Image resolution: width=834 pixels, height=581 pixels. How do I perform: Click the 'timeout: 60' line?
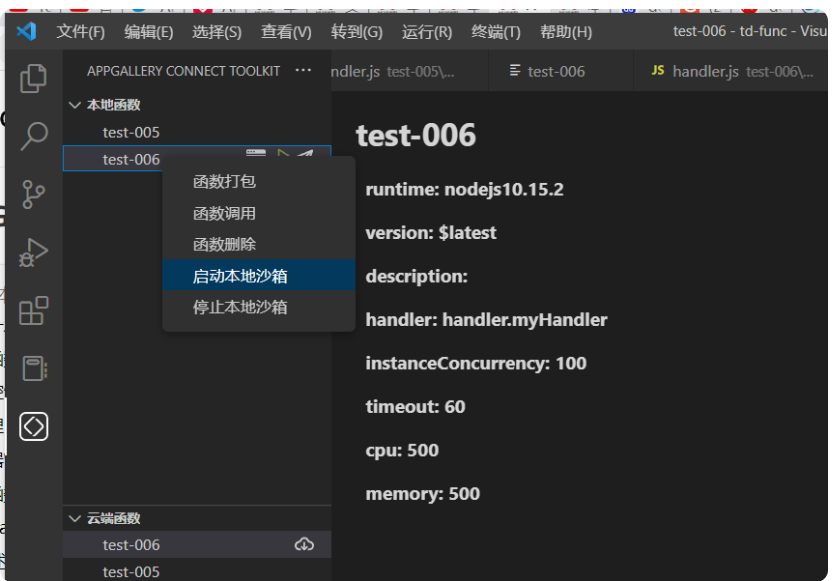coord(415,406)
